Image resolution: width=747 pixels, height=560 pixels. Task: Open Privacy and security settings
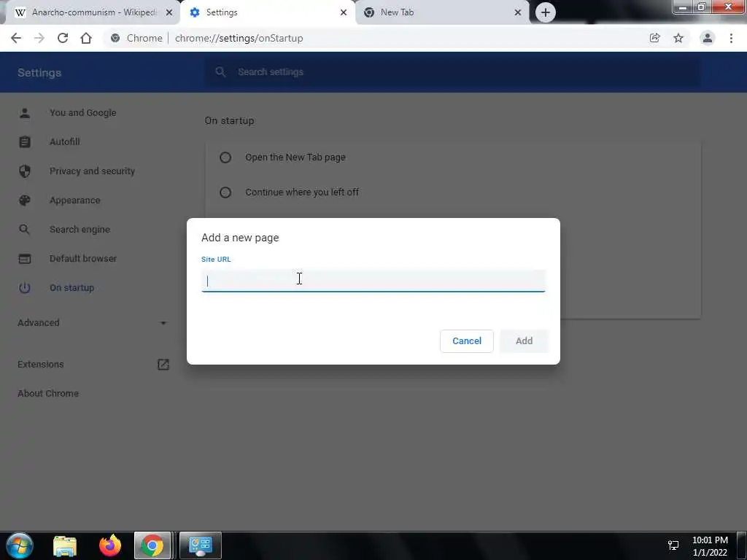coord(92,171)
